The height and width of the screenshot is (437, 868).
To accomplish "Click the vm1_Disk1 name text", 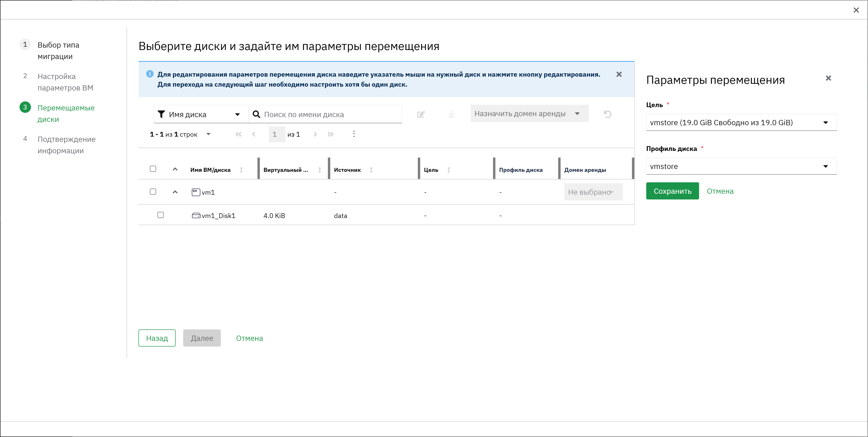I will 218,216.
